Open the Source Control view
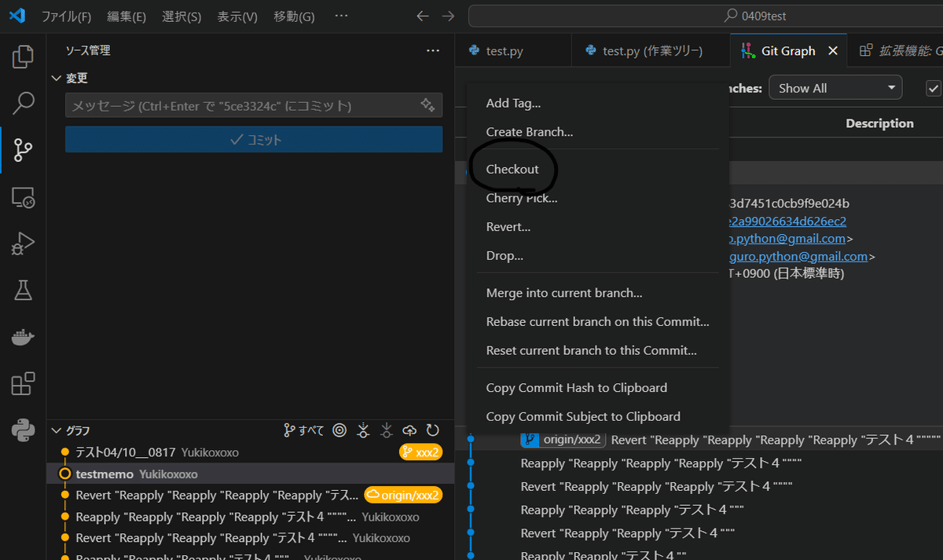943x560 pixels. click(x=23, y=149)
